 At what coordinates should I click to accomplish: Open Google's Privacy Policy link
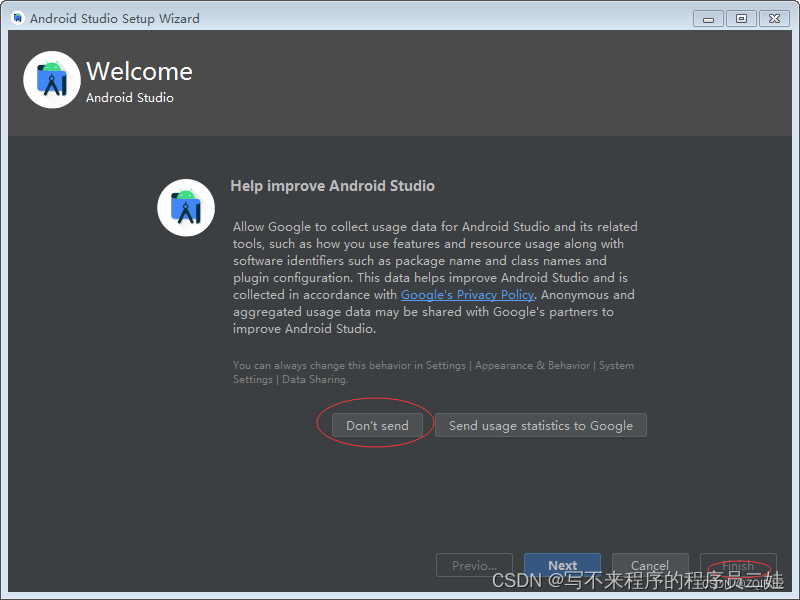(x=467, y=294)
